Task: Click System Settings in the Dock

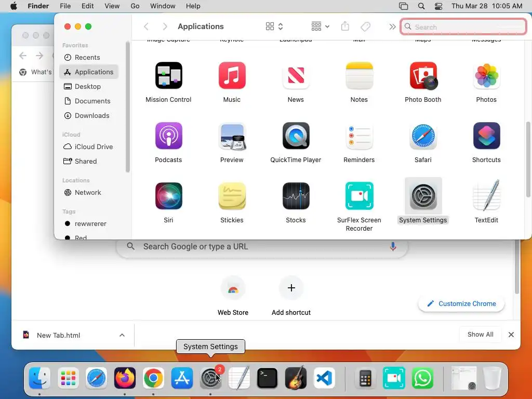Action: pyautogui.click(x=210, y=378)
